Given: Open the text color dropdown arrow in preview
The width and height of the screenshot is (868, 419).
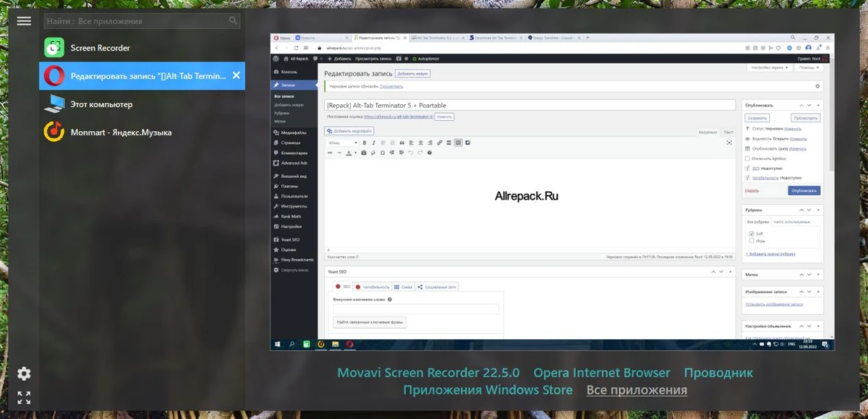Looking at the screenshot, I should (x=357, y=153).
